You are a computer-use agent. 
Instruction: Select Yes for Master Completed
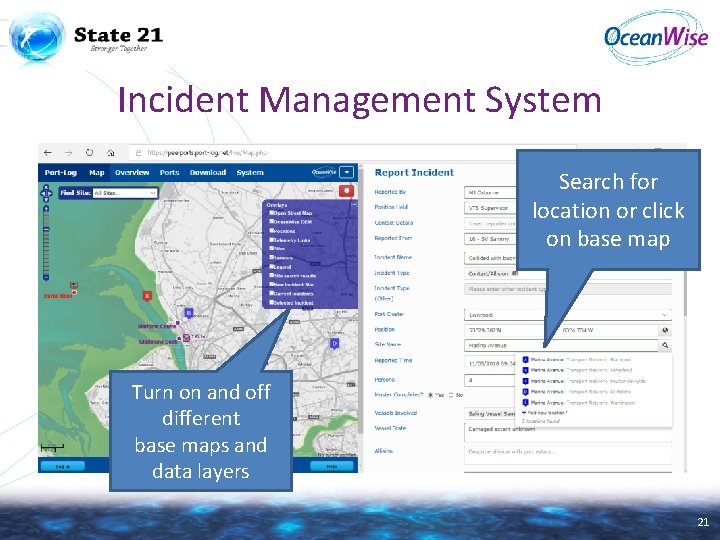[431, 395]
